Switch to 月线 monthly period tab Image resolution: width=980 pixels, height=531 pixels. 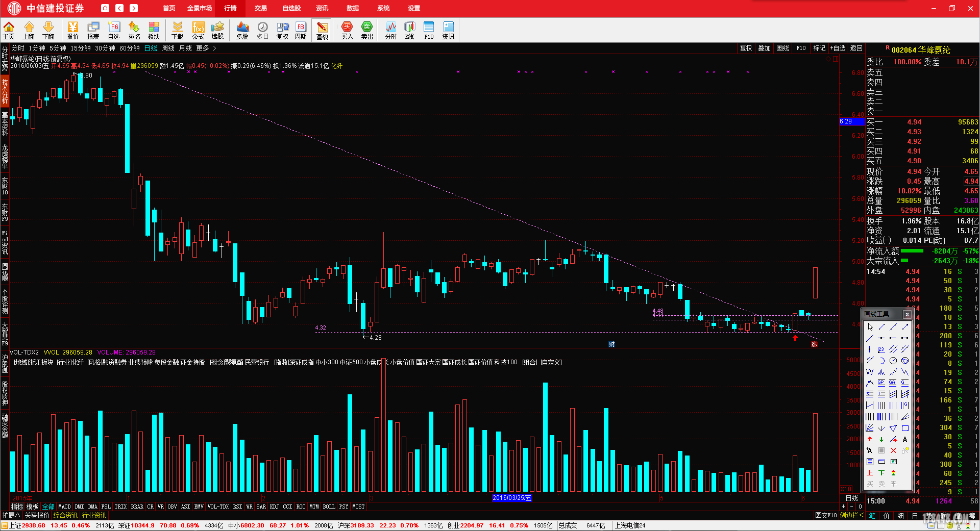tap(185, 48)
